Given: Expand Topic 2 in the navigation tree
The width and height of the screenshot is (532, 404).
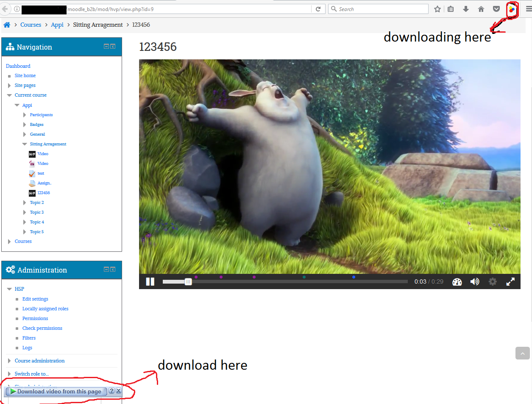Looking at the screenshot, I should point(25,203).
